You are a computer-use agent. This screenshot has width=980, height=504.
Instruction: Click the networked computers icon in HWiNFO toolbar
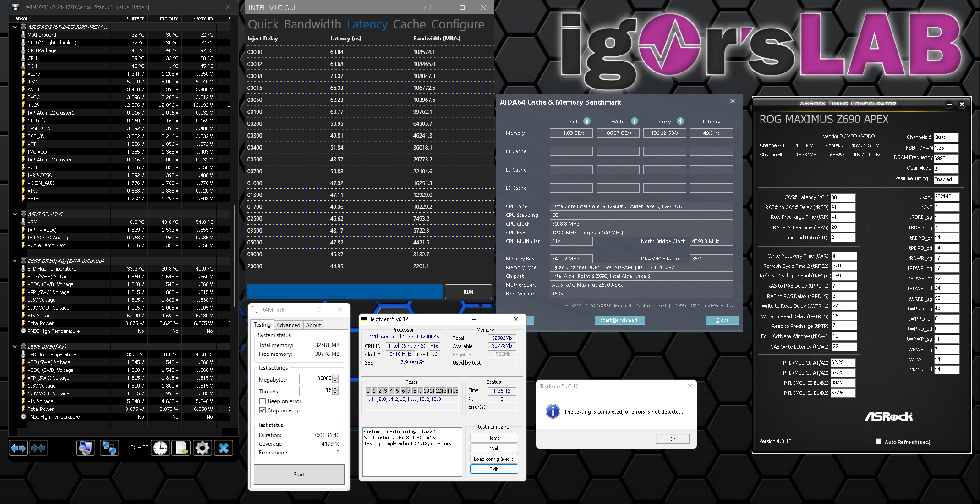coord(109,448)
